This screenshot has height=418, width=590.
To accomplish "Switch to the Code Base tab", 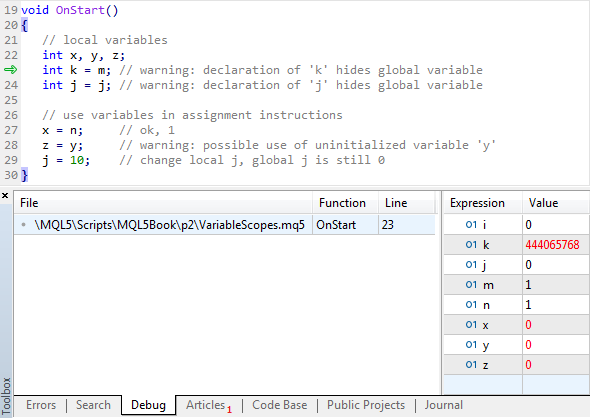I will 280,405.
